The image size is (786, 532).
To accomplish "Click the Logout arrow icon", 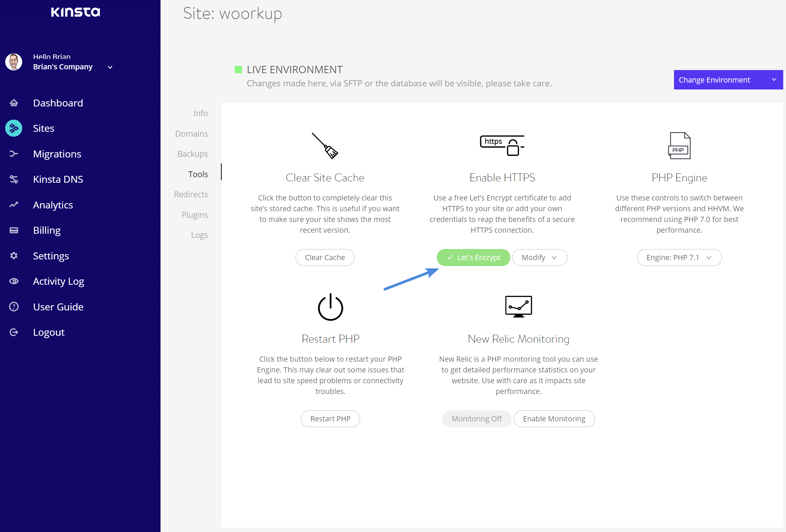I will 14,332.
